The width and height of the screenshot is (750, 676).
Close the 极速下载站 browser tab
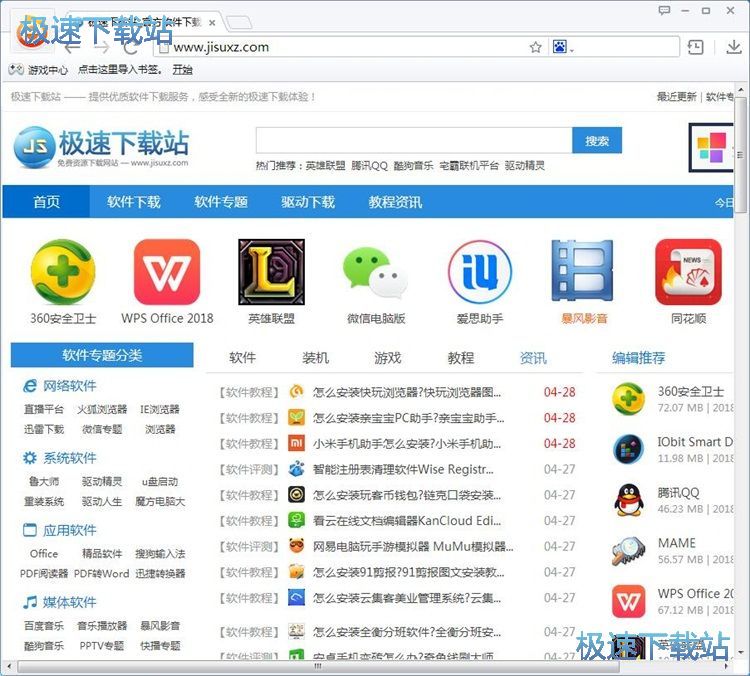pos(212,22)
